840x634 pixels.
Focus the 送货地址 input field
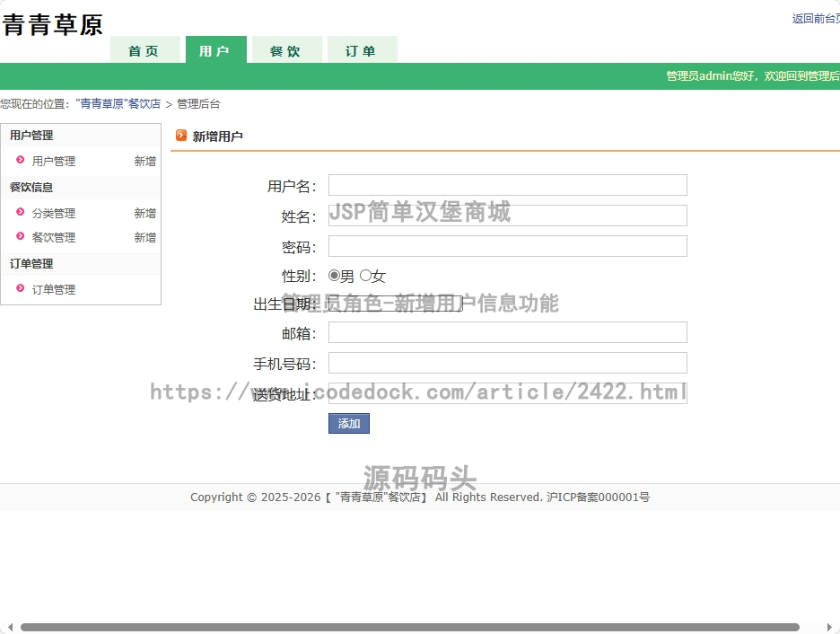pyautogui.click(x=507, y=393)
